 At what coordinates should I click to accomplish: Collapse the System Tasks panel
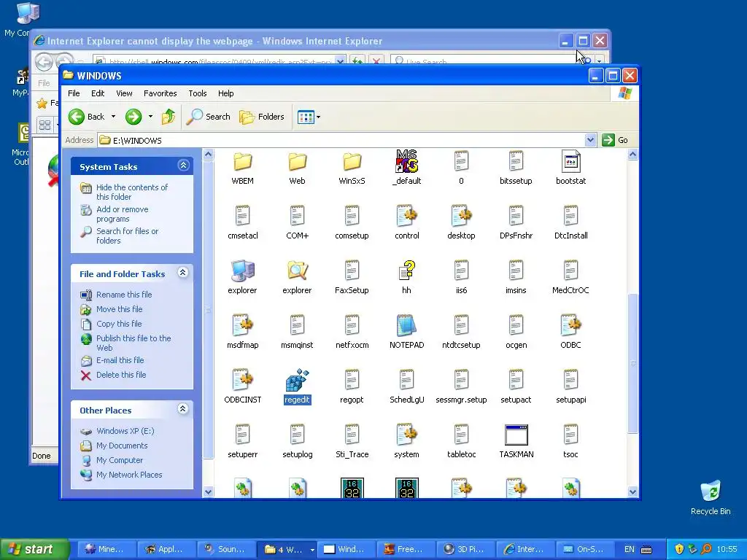click(x=183, y=166)
